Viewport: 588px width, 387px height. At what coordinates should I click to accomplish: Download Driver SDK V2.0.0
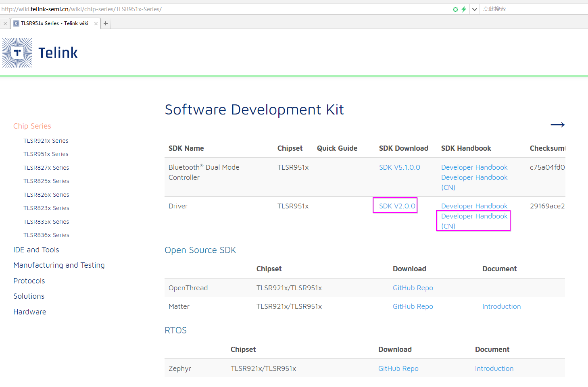pos(397,206)
